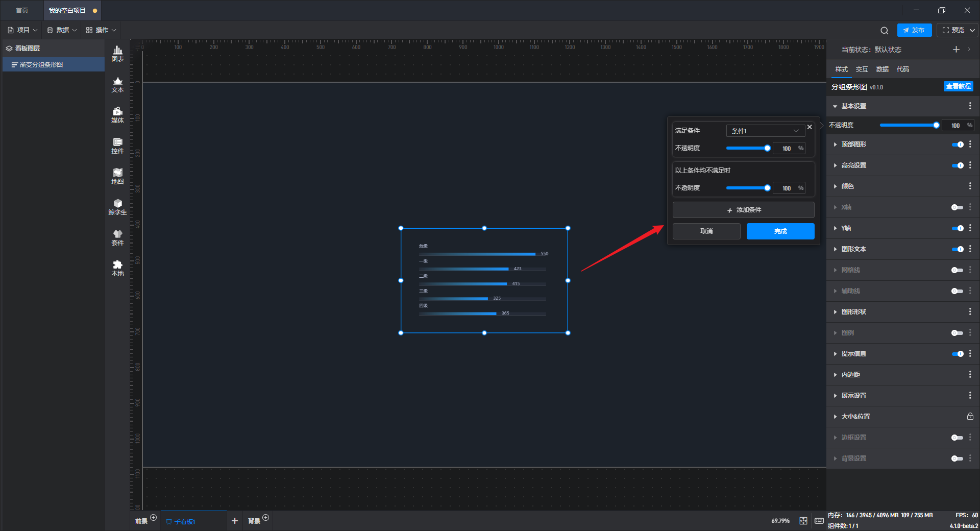The width and height of the screenshot is (980, 531).
Task: Adjust the 基本设置 不透明度 slider
Action: (909, 125)
